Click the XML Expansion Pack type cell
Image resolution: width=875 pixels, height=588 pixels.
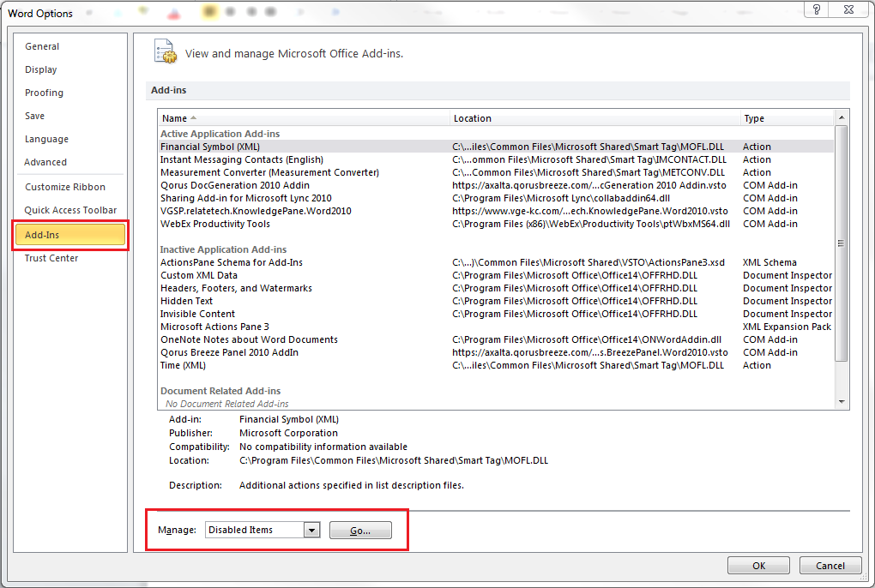pos(787,327)
